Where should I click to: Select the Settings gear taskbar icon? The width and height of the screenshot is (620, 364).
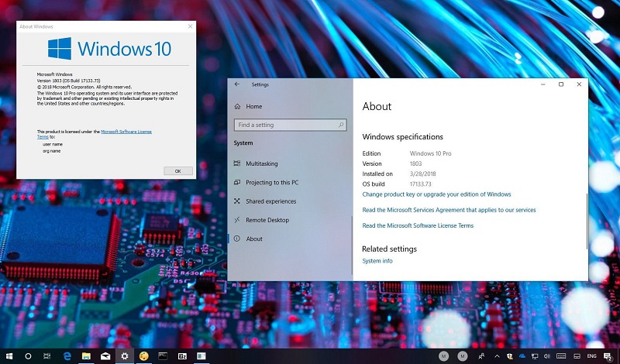125,356
